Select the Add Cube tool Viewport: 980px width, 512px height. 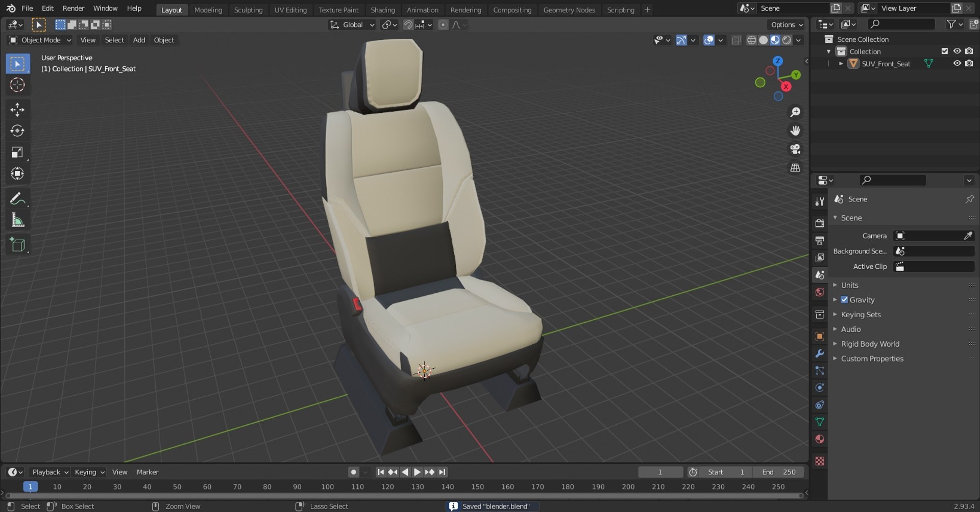click(x=17, y=245)
